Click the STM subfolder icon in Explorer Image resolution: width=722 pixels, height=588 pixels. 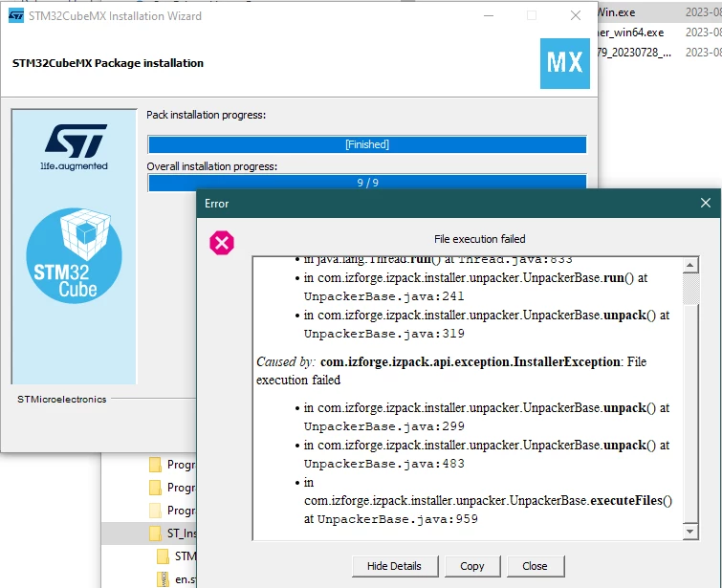[x=163, y=556]
